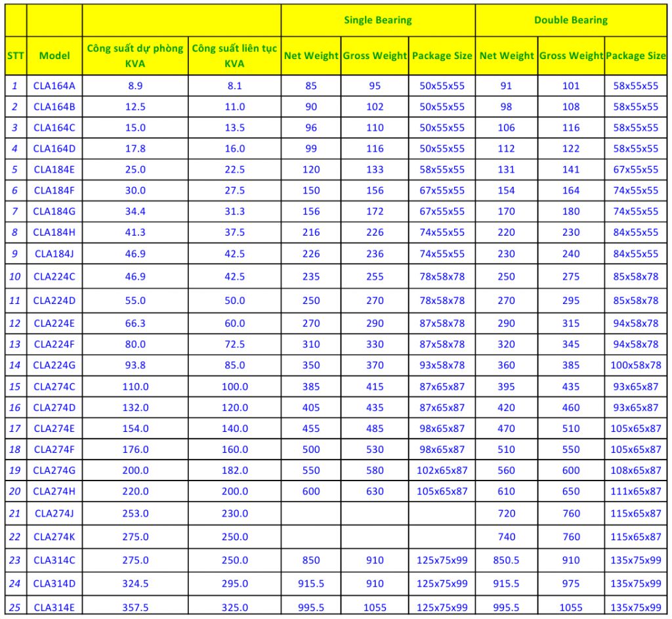Select the empty Single Bearing Net Weight for CLA274J
The height and width of the screenshot is (619, 672).
[x=311, y=513]
